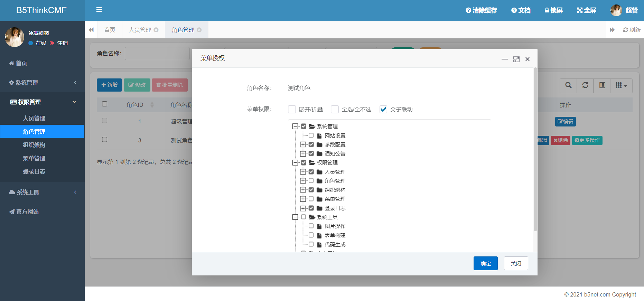This screenshot has height=301, width=644.
Task: Open the columns grid dropdown
Action: pos(621,85)
